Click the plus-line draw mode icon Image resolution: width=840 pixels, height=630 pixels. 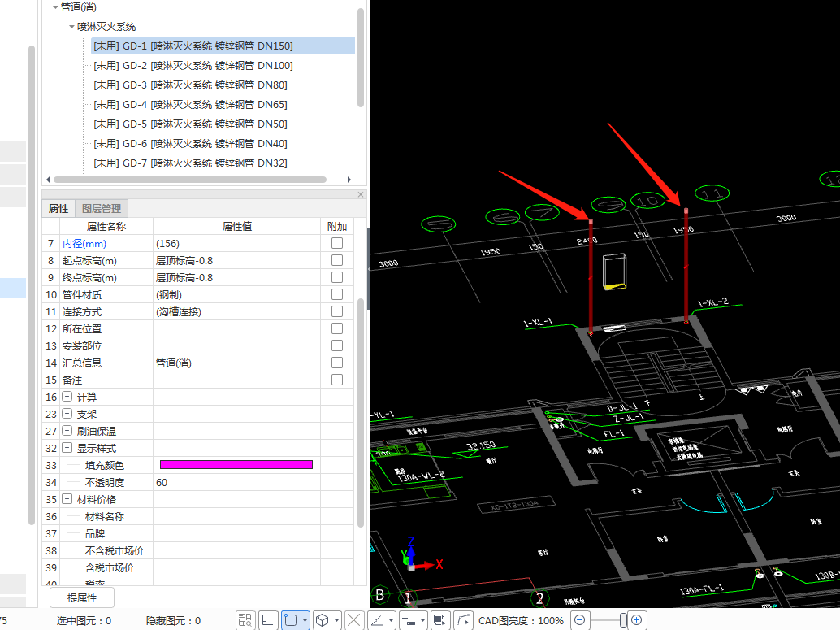(409, 620)
